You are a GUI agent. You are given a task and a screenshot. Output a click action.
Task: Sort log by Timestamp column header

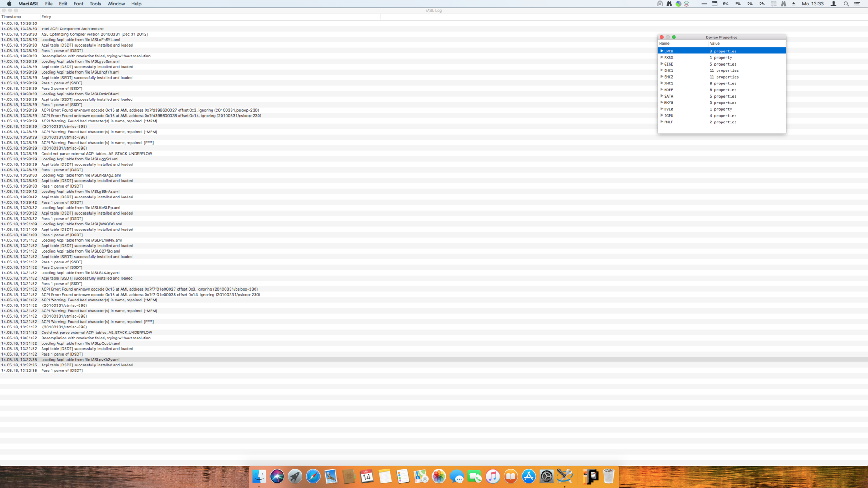(11, 17)
